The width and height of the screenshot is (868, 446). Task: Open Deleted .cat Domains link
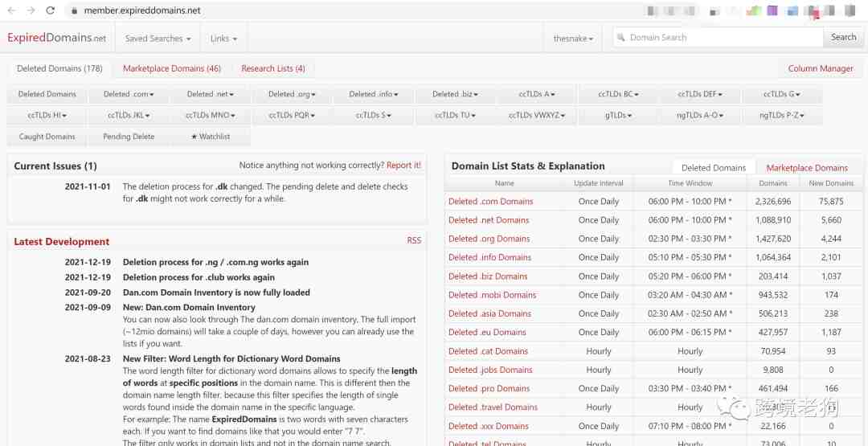click(488, 351)
